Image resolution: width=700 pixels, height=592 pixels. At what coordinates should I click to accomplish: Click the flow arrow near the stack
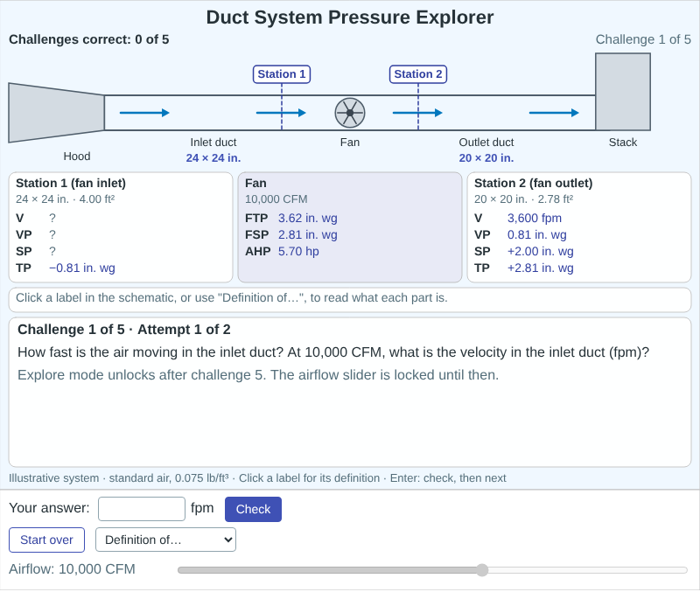tap(554, 113)
